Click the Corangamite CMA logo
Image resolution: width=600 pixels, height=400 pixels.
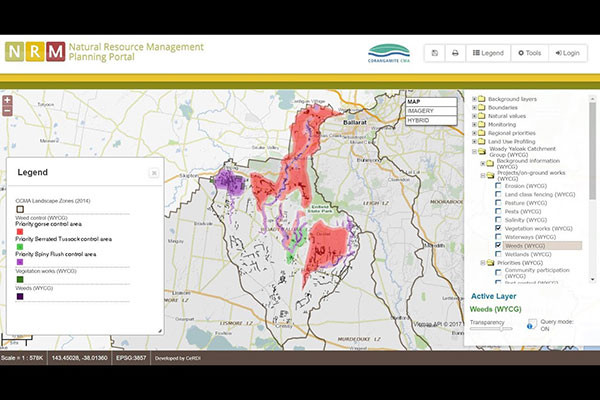pos(389,53)
